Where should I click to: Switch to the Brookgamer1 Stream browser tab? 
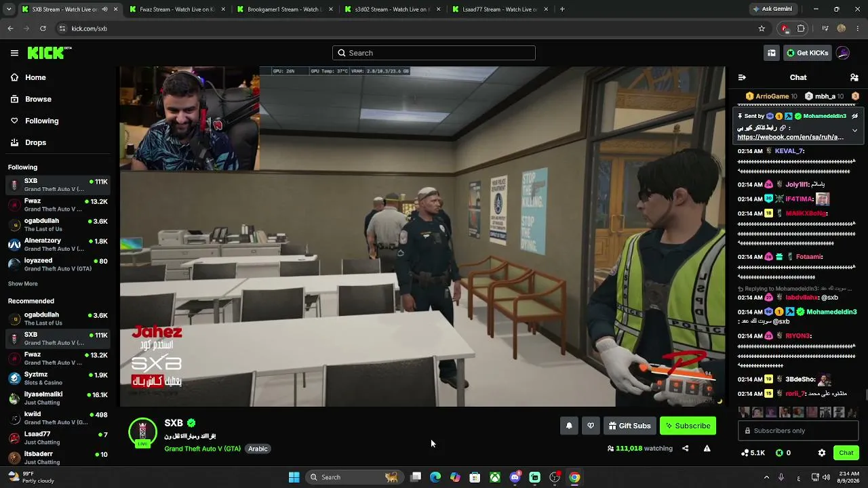[283, 9]
